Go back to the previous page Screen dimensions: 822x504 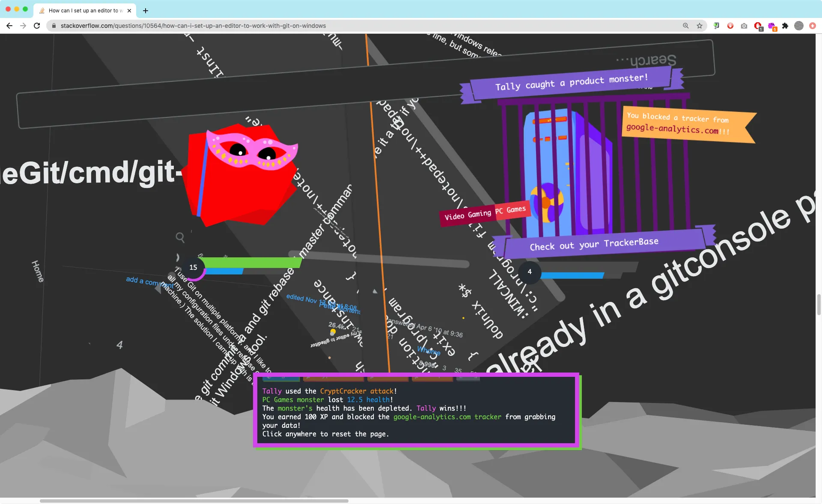pyautogui.click(x=9, y=26)
